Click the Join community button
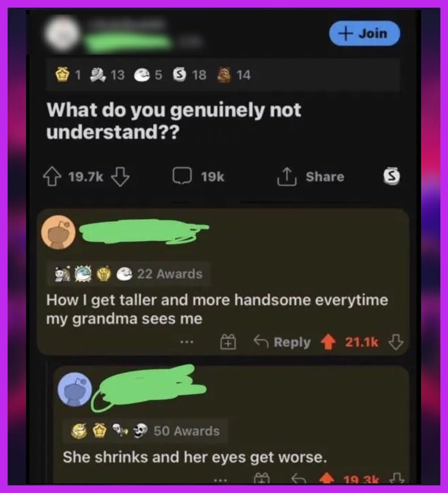This screenshot has height=493, width=448. 364,33
